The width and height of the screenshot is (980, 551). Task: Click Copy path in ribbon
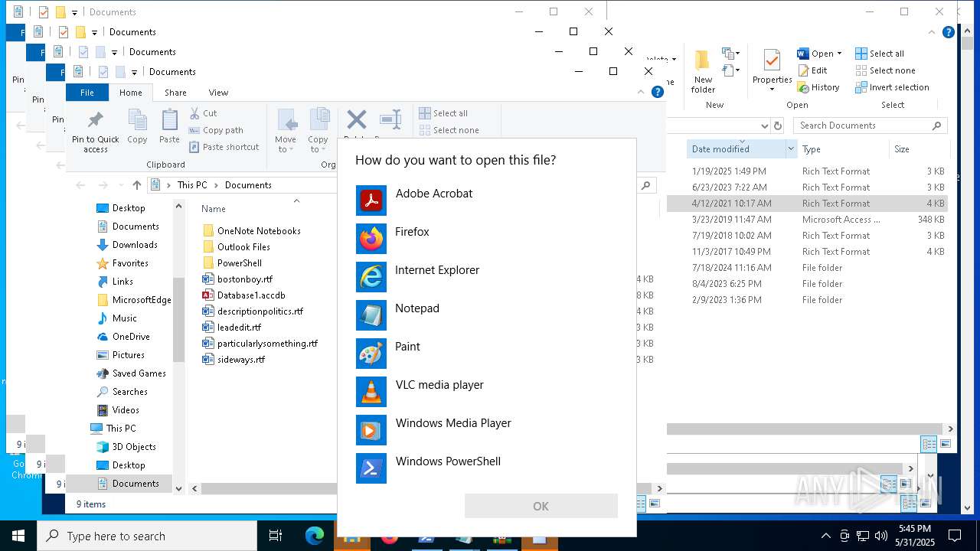point(216,130)
